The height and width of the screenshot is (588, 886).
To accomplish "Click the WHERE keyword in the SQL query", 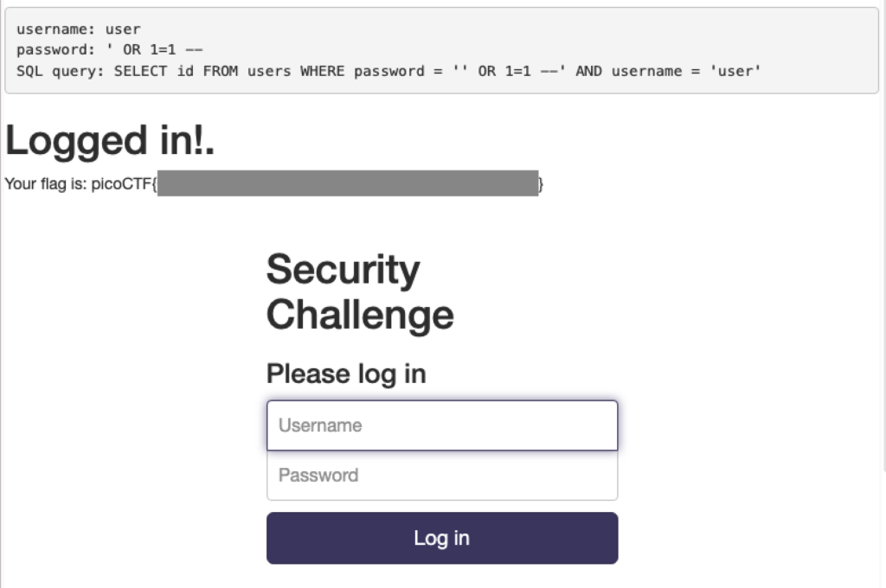I will [322, 71].
